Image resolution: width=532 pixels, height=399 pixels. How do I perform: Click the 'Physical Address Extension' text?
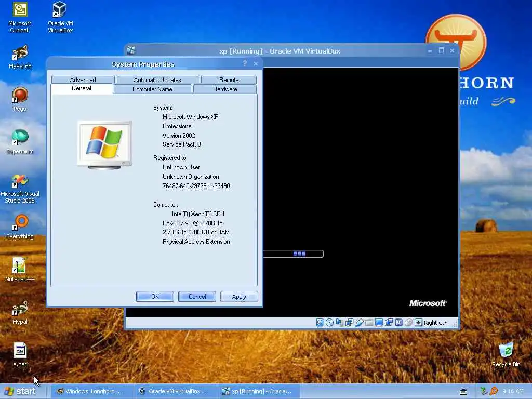[196, 242]
